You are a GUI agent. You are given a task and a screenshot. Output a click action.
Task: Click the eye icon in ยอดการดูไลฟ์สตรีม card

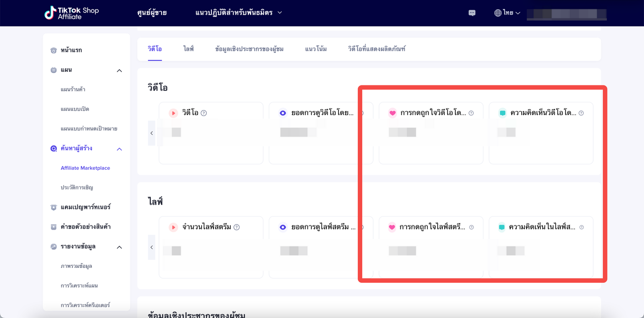pos(283,227)
